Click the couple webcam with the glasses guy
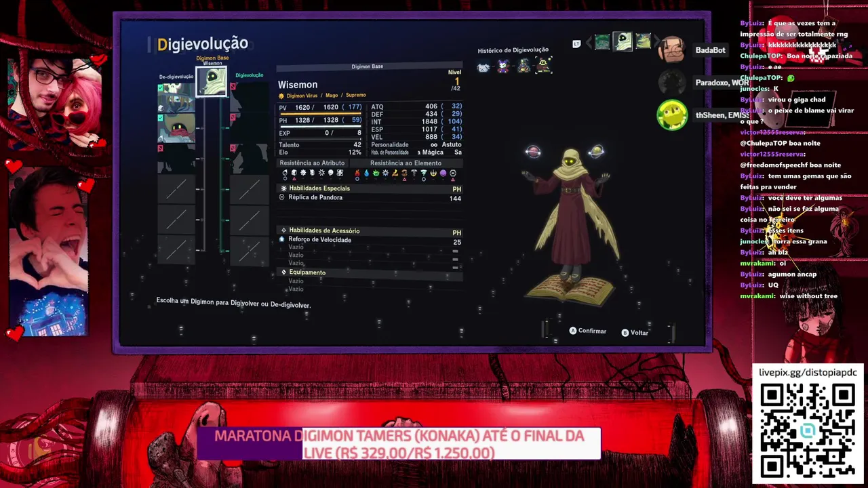Image resolution: width=868 pixels, height=488 pixels. pos(56,103)
